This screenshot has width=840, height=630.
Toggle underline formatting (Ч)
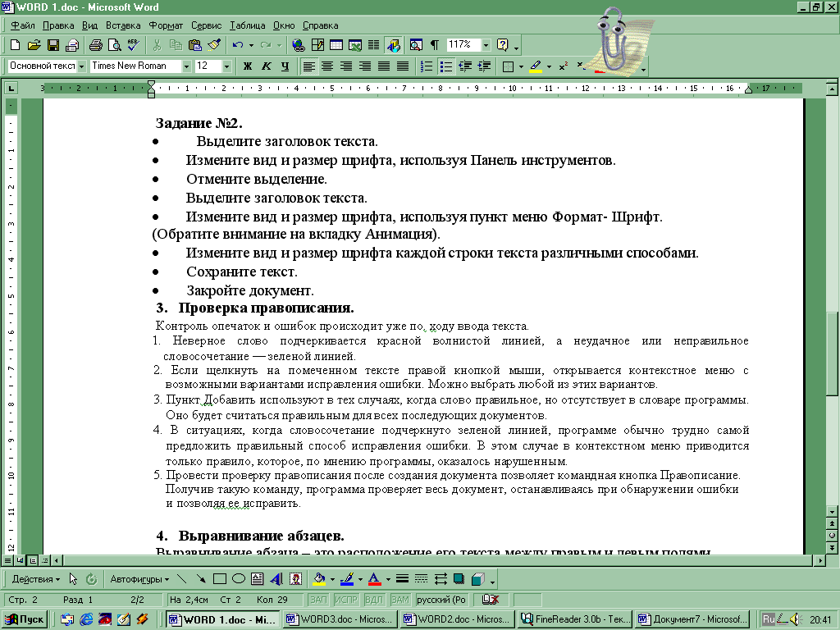[285, 66]
